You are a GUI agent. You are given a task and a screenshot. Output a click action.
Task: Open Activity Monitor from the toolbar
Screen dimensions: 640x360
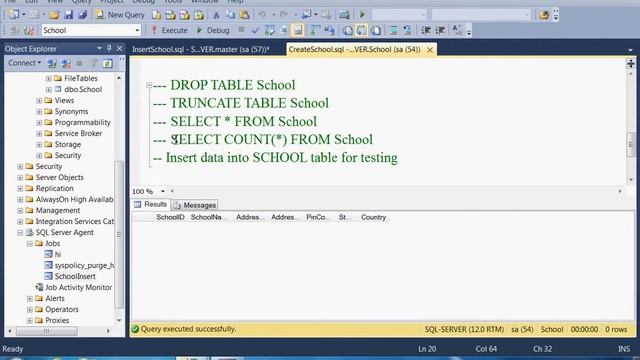(x=344, y=15)
